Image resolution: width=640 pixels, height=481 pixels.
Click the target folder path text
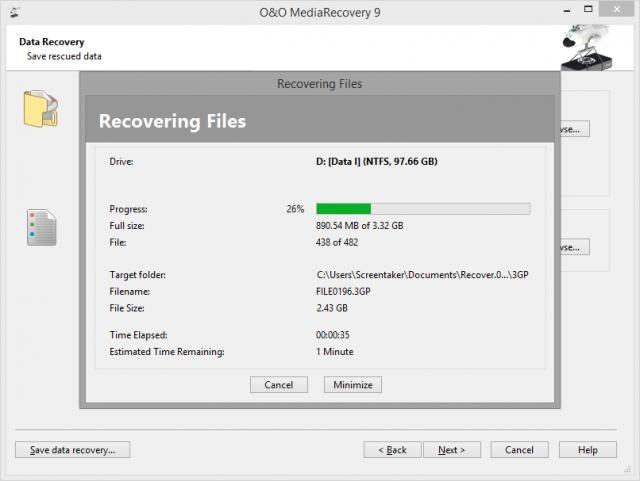(422, 275)
